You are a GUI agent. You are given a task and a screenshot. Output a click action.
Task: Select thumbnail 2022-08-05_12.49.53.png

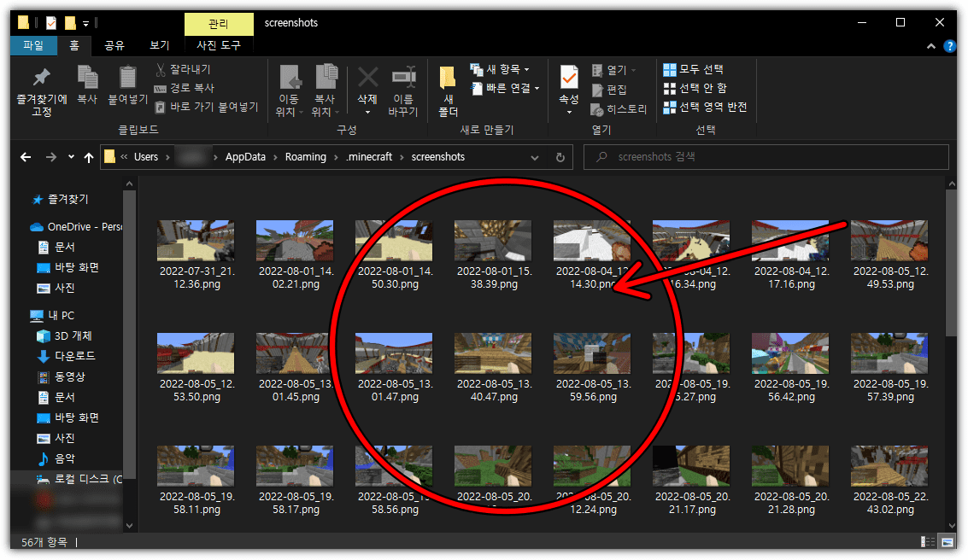tap(889, 241)
